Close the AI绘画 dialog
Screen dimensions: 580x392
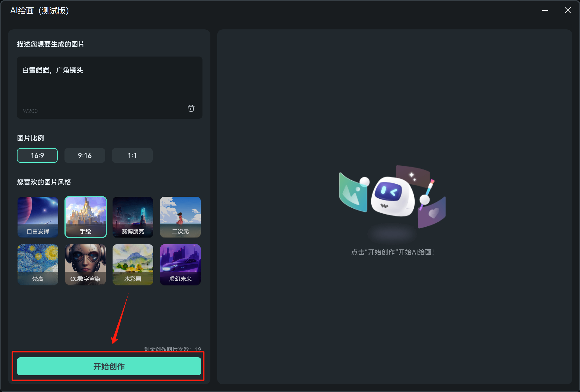click(568, 10)
